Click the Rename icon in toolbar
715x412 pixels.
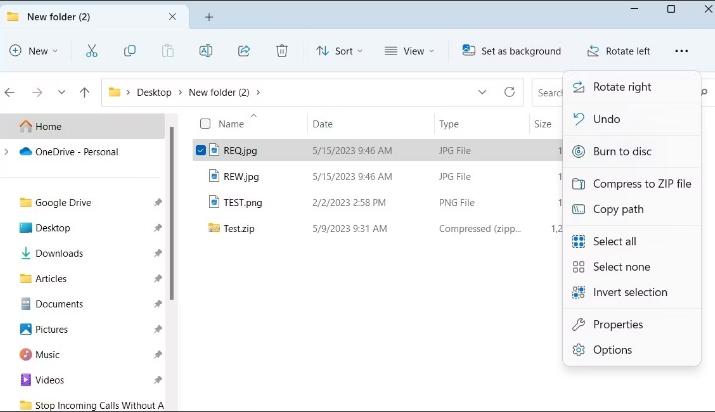pos(206,51)
